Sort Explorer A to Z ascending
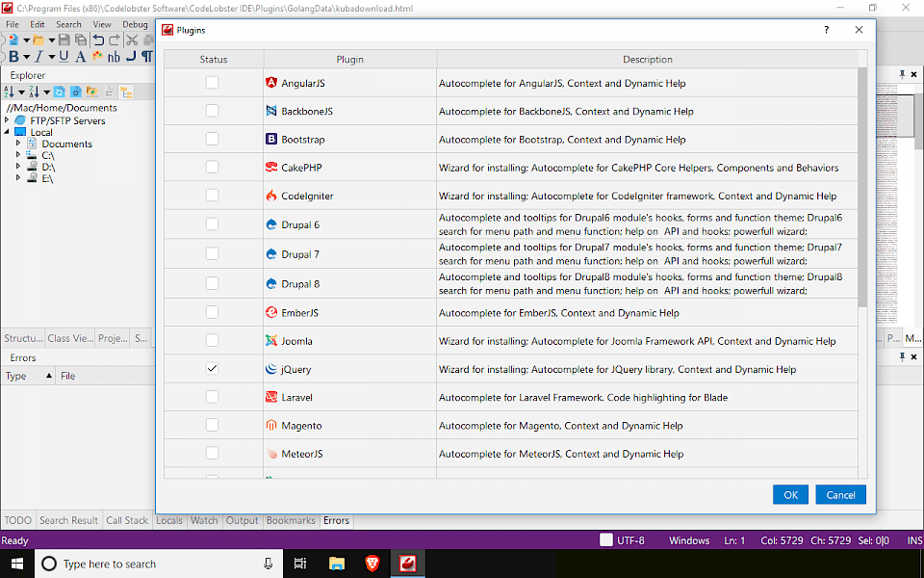 [9, 92]
